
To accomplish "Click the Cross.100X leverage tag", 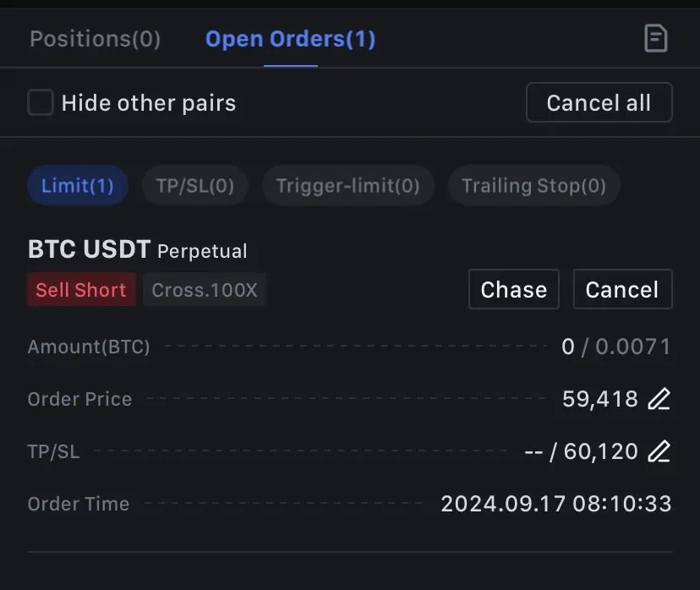I will pyautogui.click(x=205, y=290).
